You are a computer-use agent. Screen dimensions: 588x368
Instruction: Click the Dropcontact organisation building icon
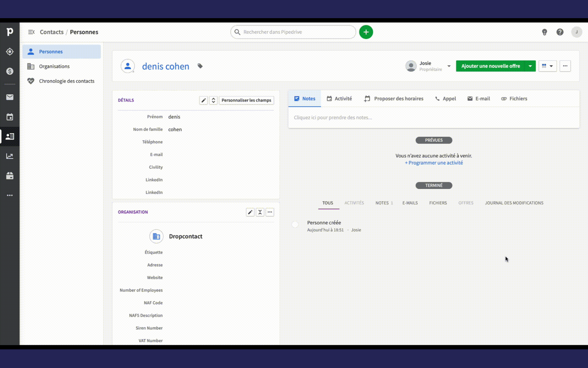(x=156, y=236)
